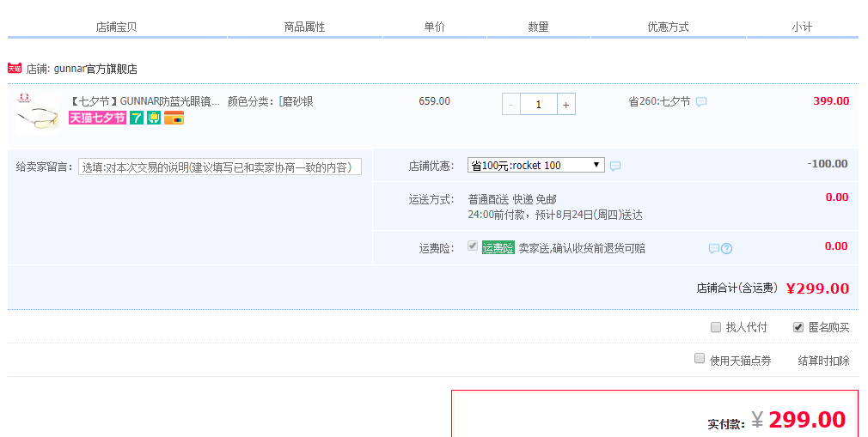This screenshot has width=868, height=437.
Task: Click the 普通配送 快递 免邮 shipping text
Action: click(x=512, y=199)
